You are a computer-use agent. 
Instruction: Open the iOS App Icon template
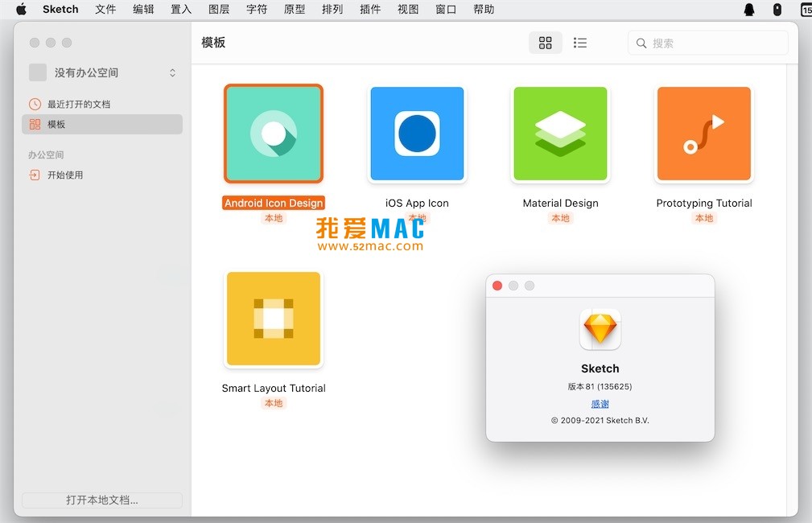click(x=417, y=134)
